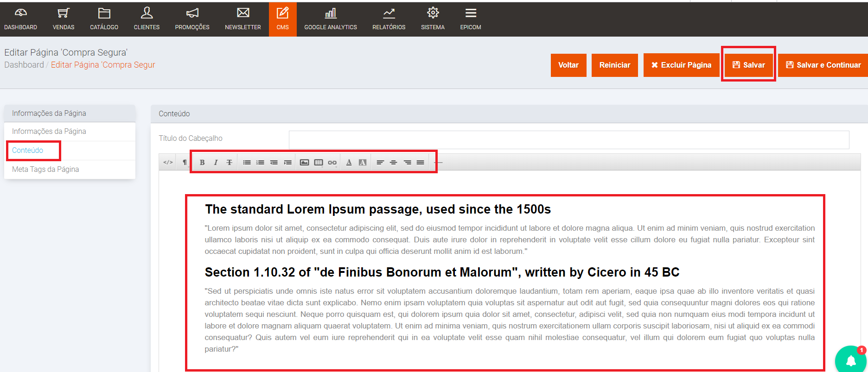Click the Excluir Página button
The image size is (868, 372).
(681, 65)
